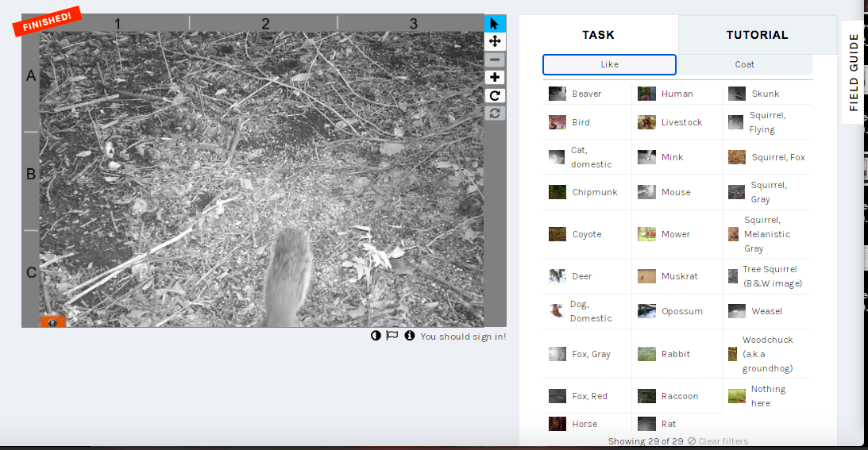This screenshot has width=868, height=450.
Task: Switch to the TUTORIAL tab
Action: coord(758,35)
